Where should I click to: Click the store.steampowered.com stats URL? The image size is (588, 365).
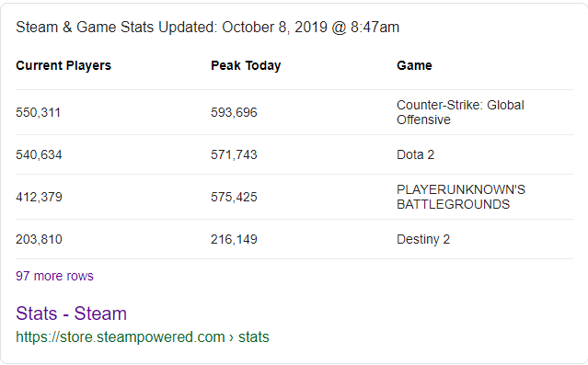tap(143, 336)
